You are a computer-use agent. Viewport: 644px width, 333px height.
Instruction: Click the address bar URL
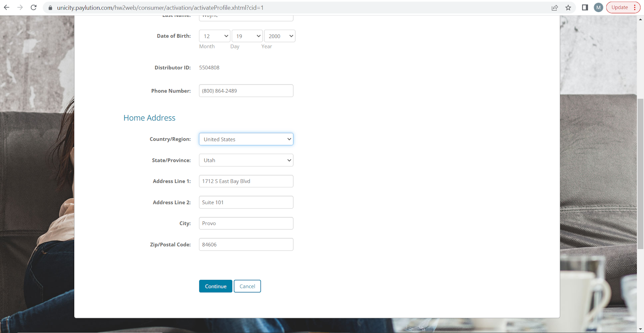[160, 8]
